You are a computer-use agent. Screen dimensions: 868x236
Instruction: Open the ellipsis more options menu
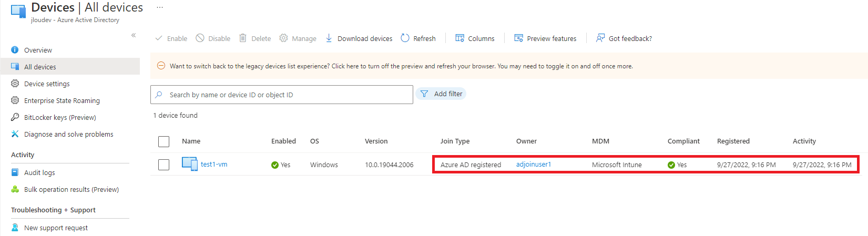click(x=160, y=7)
